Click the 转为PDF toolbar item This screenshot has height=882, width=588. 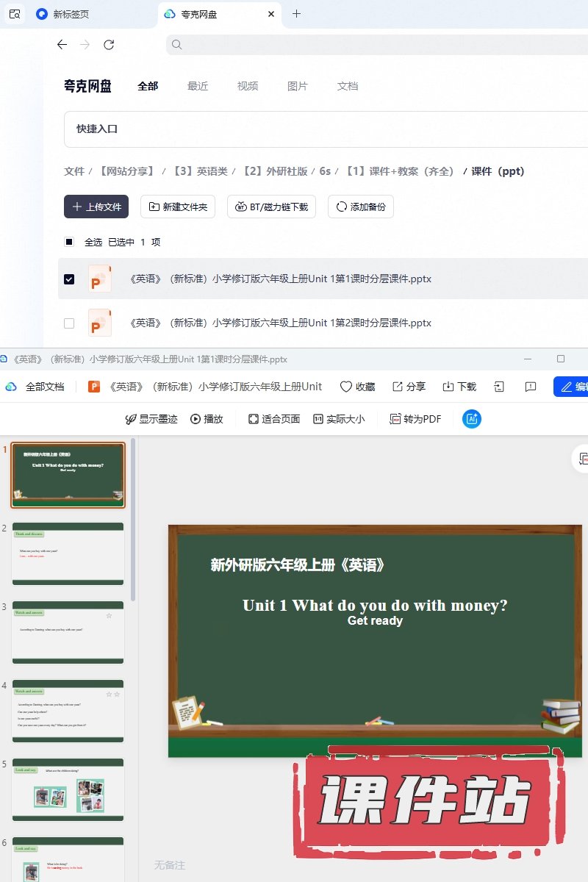415,419
